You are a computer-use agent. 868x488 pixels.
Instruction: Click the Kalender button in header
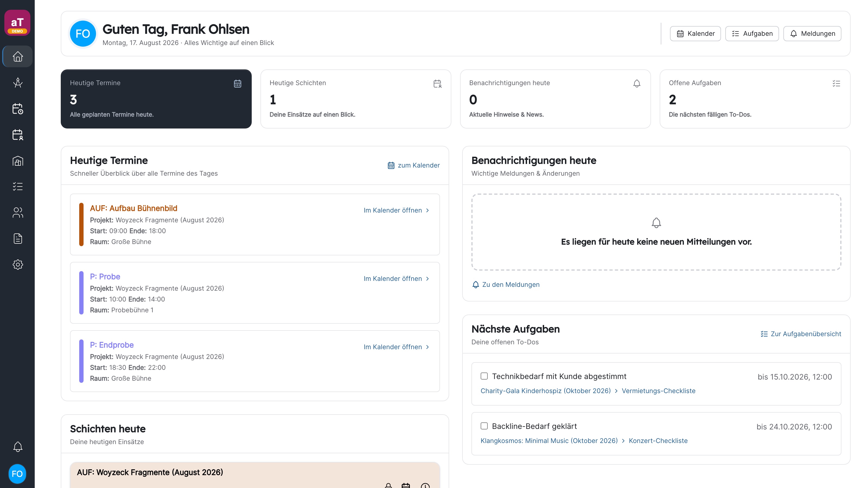(695, 34)
